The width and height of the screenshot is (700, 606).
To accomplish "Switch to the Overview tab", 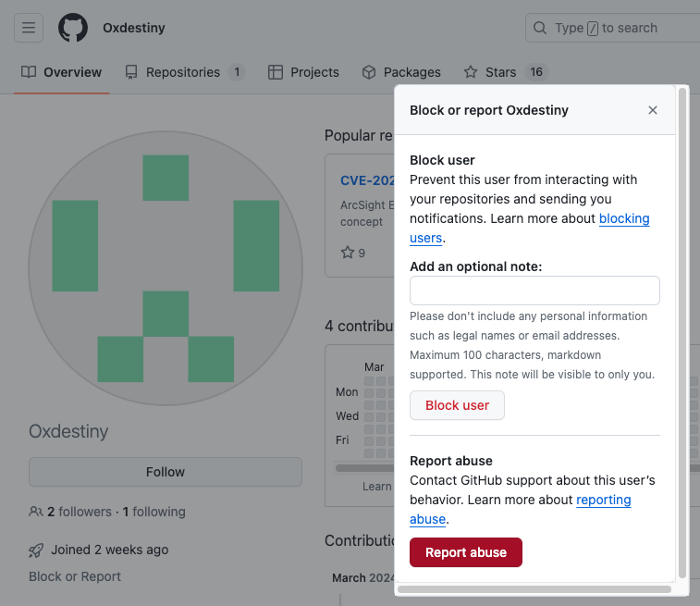I will click(62, 72).
